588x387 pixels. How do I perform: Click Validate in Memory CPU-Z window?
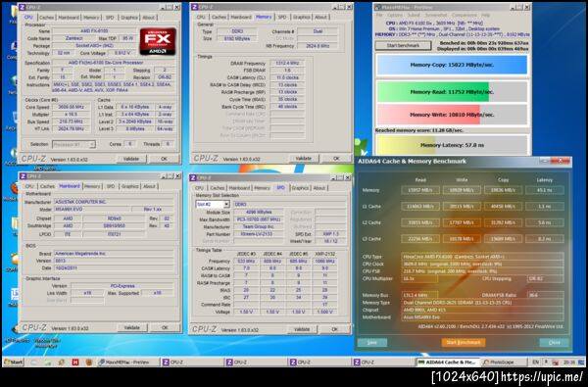[303, 159]
